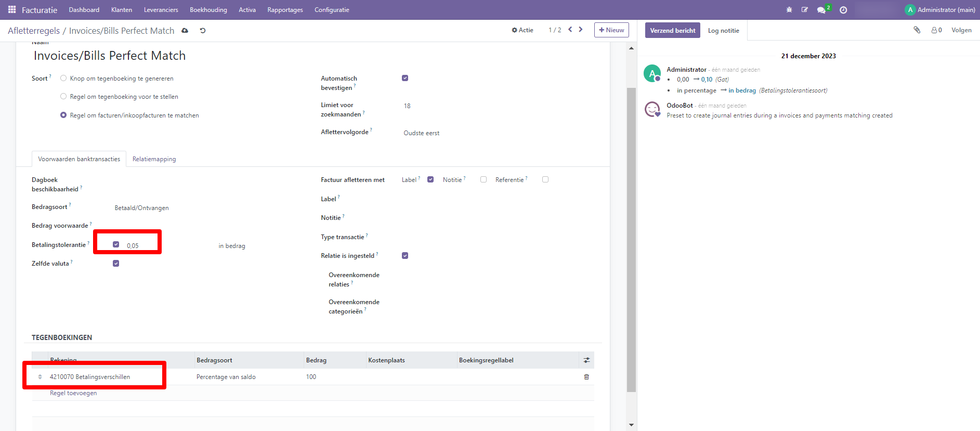This screenshot has width=980, height=431.
Task: Open the Bedragsoort dropdown 'Betaald/Ontvangen'
Action: click(141, 208)
